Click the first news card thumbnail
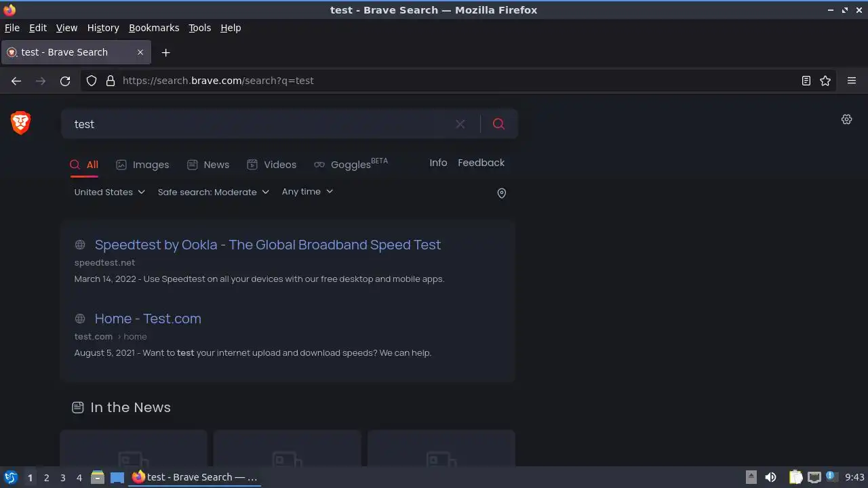Viewport: 868px width, 488px height. click(134, 448)
